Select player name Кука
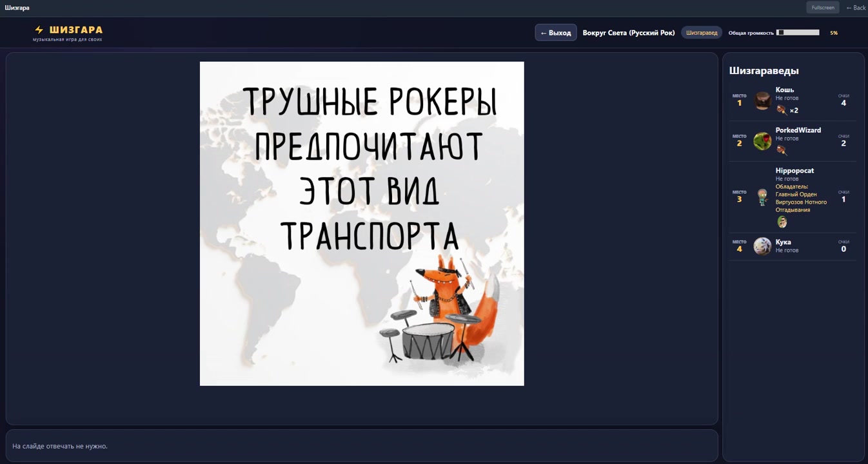 [x=784, y=242]
